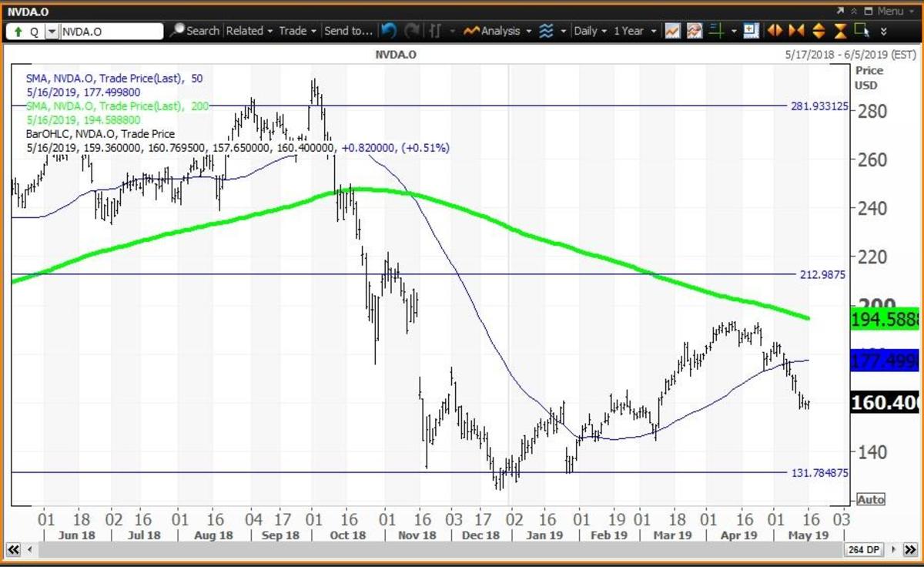
Task: Click the blue wavy lines indicator icon
Action: (546, 31)
